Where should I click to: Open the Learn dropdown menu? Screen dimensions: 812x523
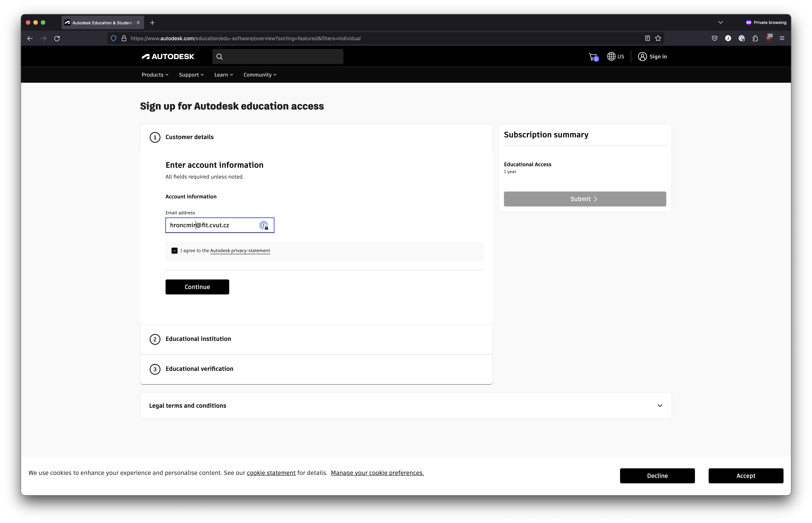pyautogui.click(x=224, y=75)
